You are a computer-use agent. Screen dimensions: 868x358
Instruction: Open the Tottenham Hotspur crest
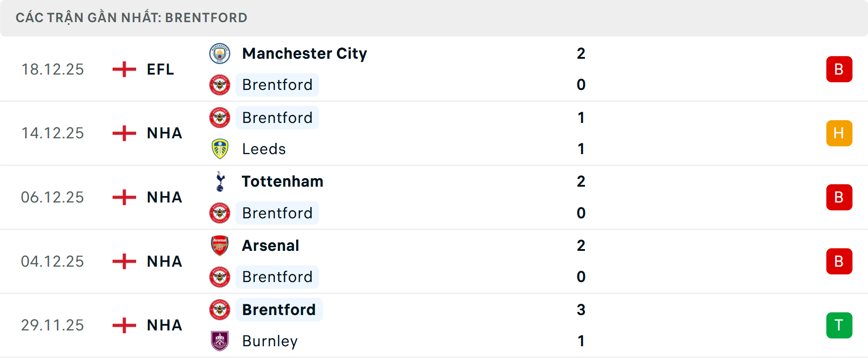tap(220, 181)
